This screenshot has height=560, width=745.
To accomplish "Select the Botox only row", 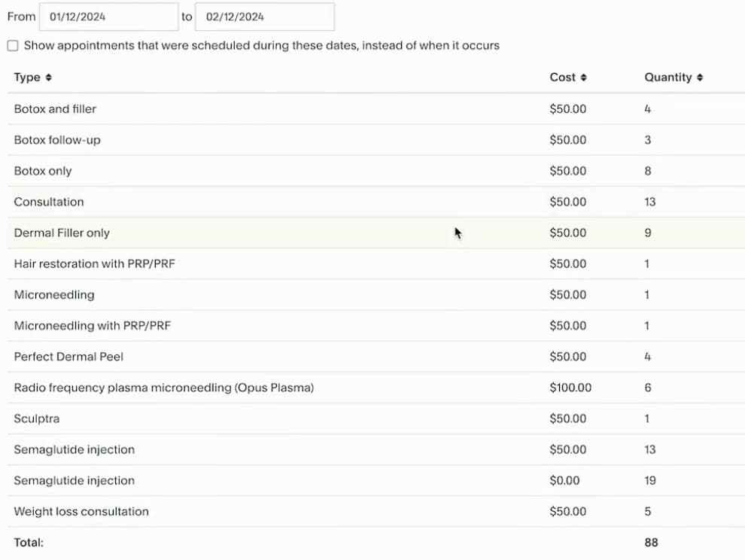I will [x=376, y=171].
